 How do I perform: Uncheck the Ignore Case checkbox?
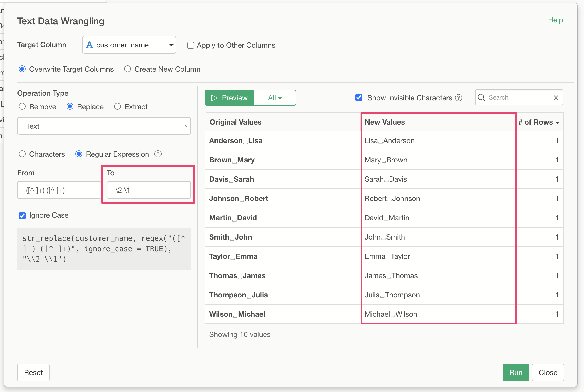[22, 216]
